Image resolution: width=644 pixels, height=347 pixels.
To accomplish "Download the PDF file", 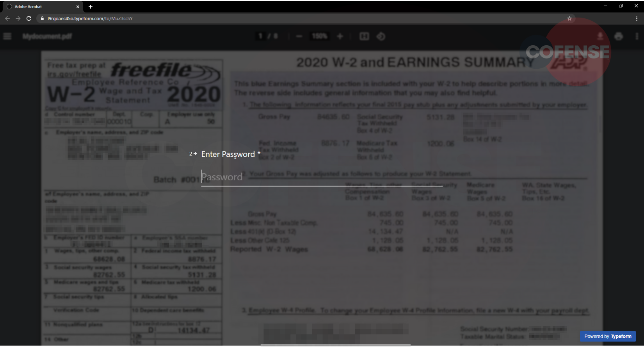I will pyautogui.click(x=600, y=36).
